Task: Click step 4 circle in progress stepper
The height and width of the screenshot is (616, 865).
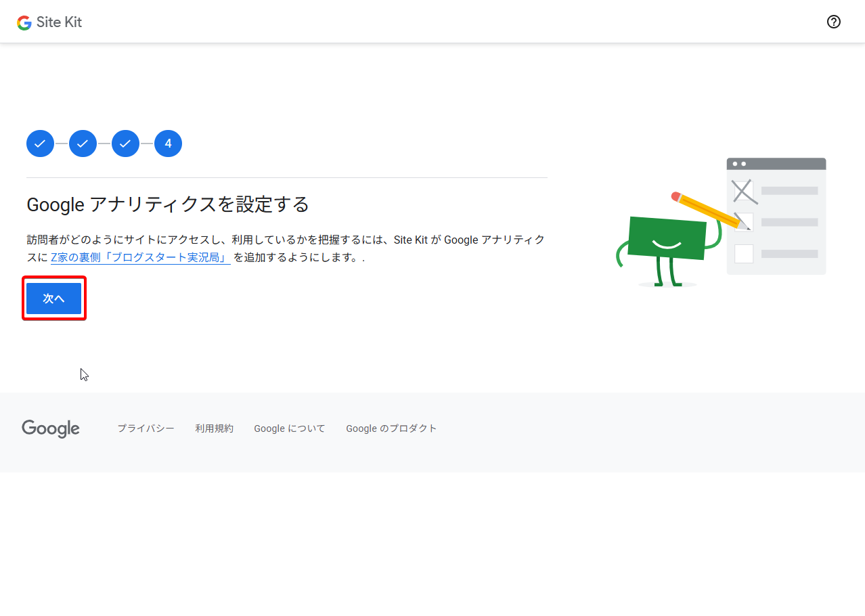Action: [x=168, y=144]
